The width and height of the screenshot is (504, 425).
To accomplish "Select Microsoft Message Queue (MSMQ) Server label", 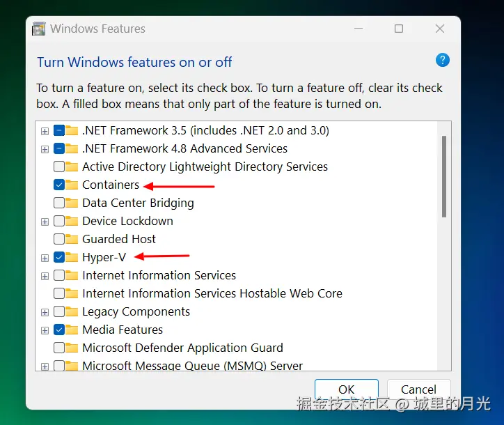I will [193, 366].
